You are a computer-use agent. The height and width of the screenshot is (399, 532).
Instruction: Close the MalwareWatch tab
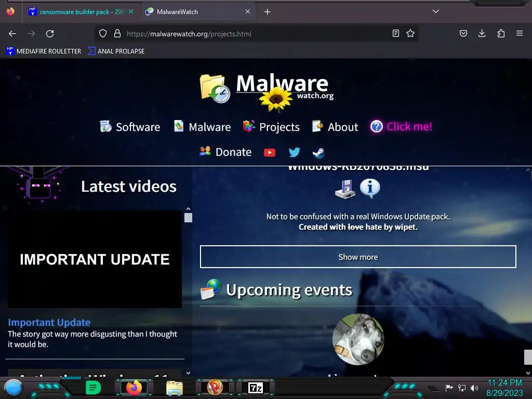pyautogui.click(x=248, y=11)
